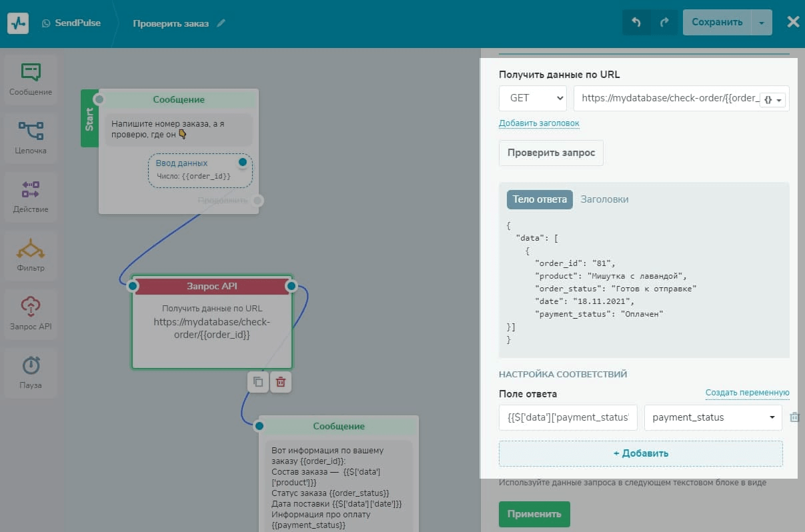Click the Проверить запрос button

(x=551, y=153)
